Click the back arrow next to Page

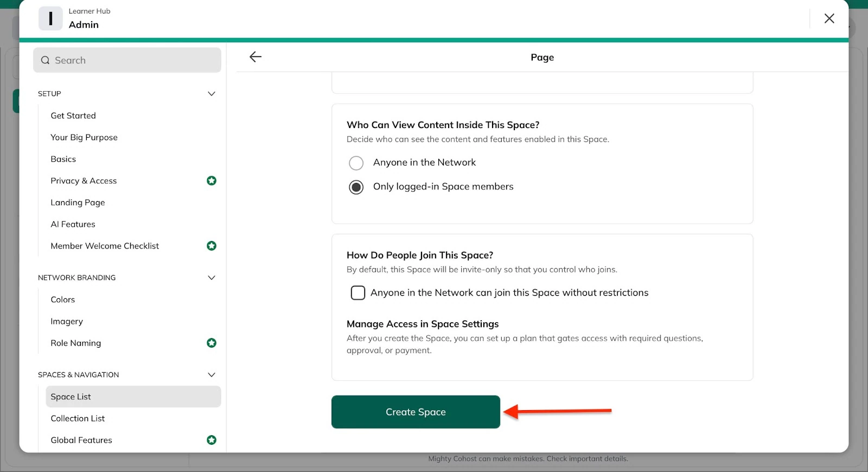tap(256, 57)
